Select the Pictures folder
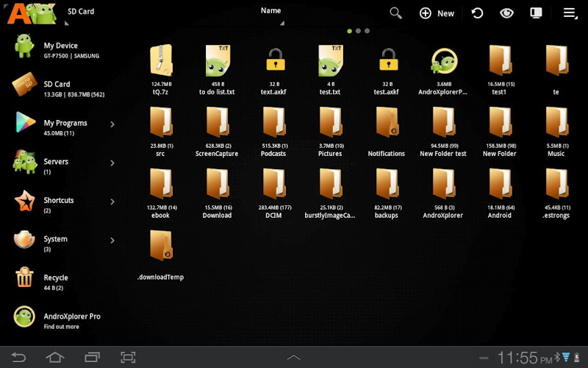The width and height of the screenshot is (588, 368). tap(330, 124)
